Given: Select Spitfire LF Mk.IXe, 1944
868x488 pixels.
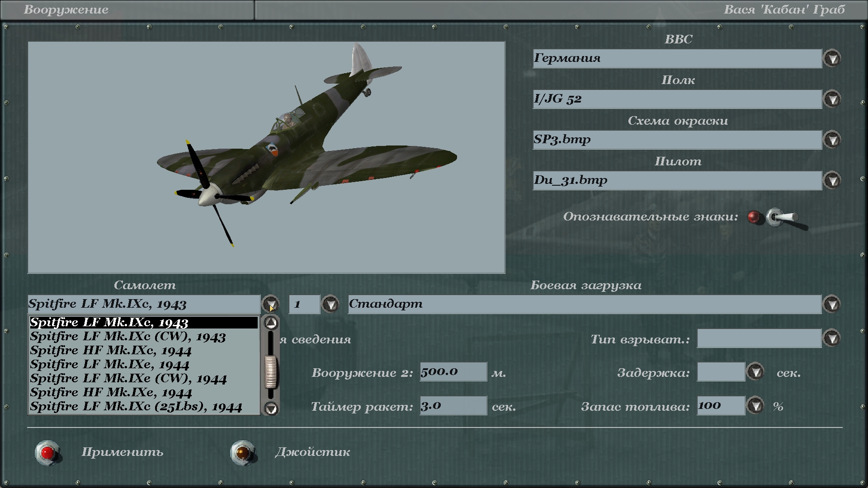Looking at the screenshot, I should (144, 365).
